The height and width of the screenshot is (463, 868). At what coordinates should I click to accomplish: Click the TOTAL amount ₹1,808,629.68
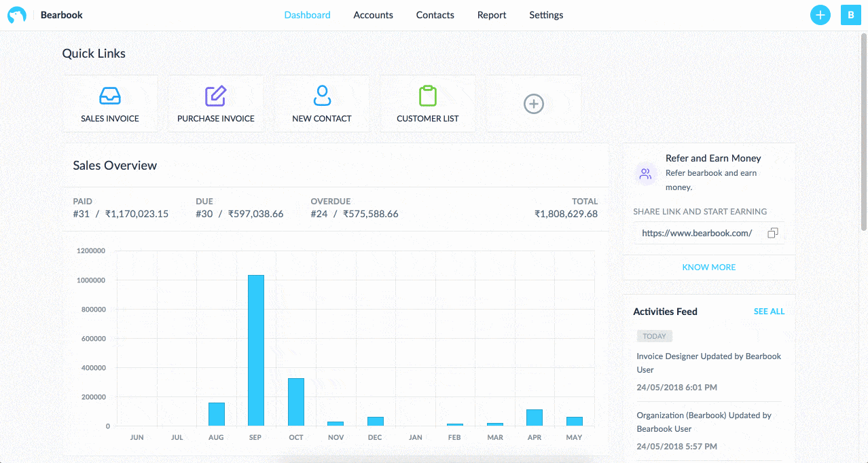pyautogui.click(x=566, y=214)
